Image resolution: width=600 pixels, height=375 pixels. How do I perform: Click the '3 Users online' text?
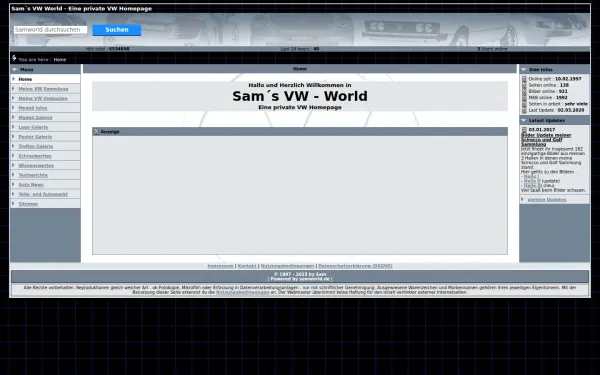(492, 49)
